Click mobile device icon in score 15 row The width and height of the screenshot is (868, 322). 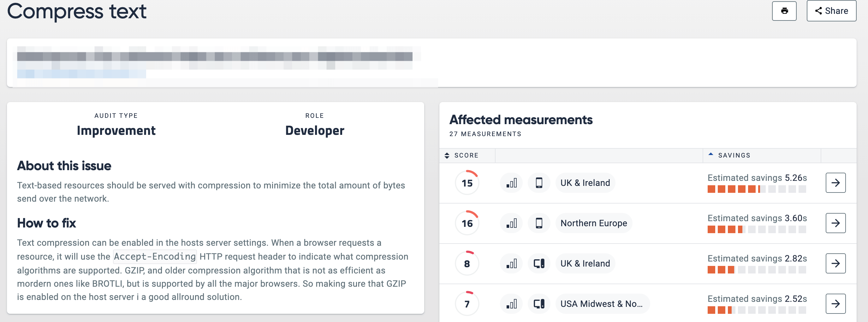pos(539,183)
